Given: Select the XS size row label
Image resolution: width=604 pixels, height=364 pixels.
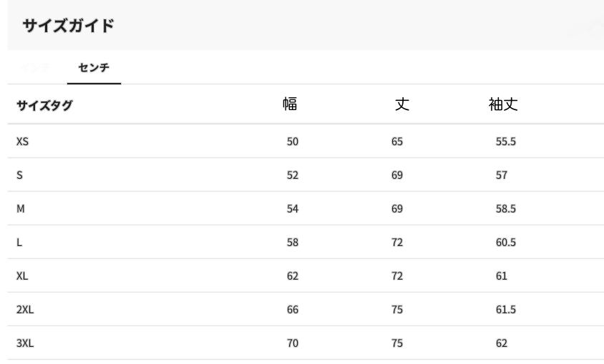Looking at the screenshot, I should [x=22, y=142].
